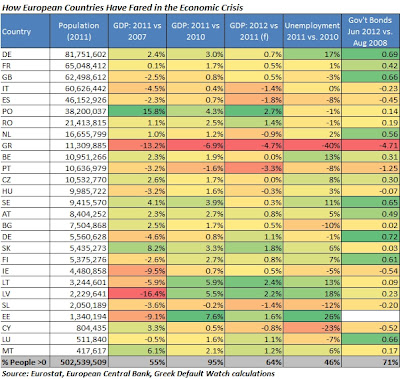Select the green 15.8% GDP cell
Image resolution: width=400 pixels, height=379 pixels.
tap(137, 111)
